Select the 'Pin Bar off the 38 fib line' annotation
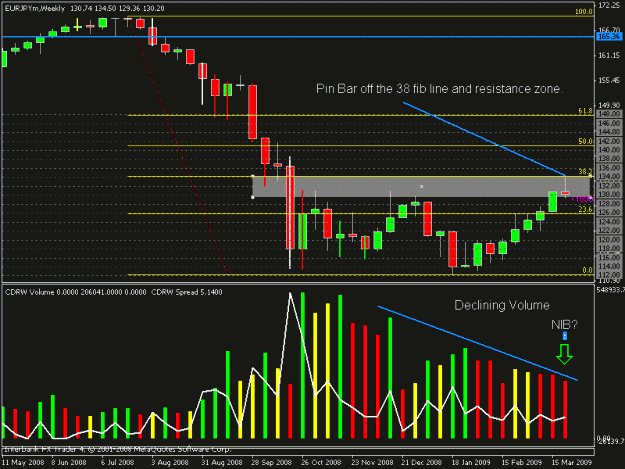The height and width of the screenshot is (469, 625). click(x=439, y=88)
